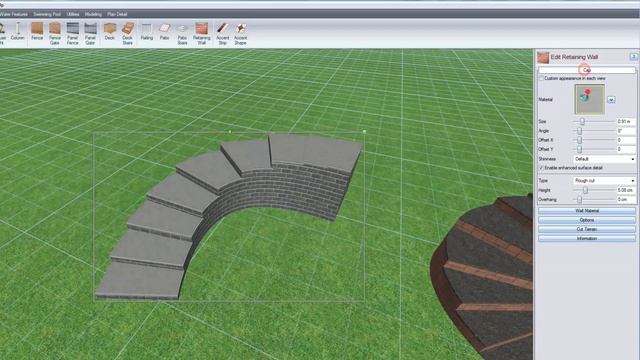The image size is (640, 360).
Task: Select the Deck tool
Action: tap(109, 32)
